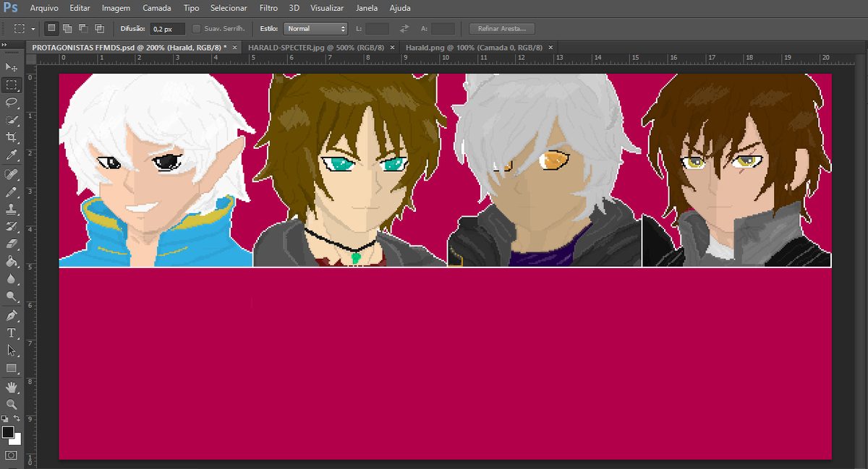Select the Spot Healing Brush tool
Image resolution: width=868 pixels, height=469 pixels.
tap(11, 175)
